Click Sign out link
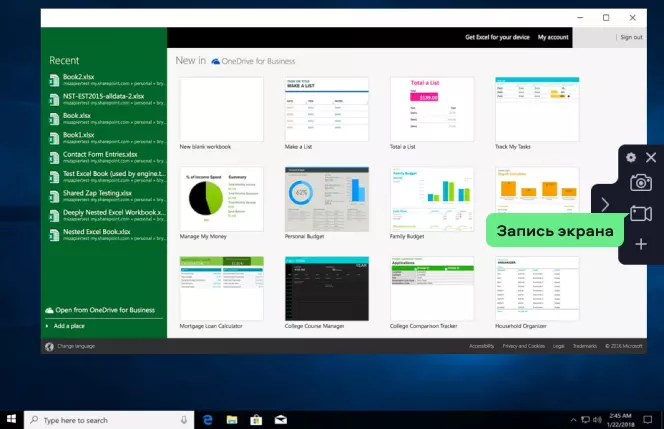This screenshot has height=429, width=664. 631,37
